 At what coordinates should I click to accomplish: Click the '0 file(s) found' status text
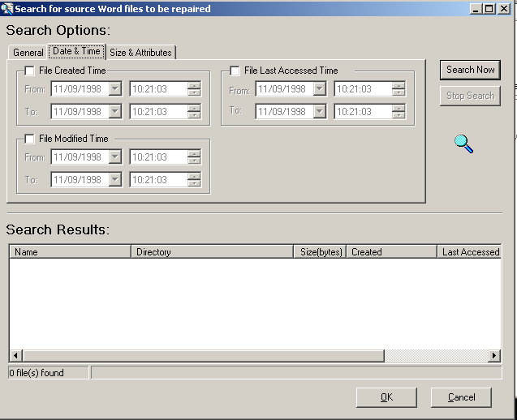click(37, 373)
